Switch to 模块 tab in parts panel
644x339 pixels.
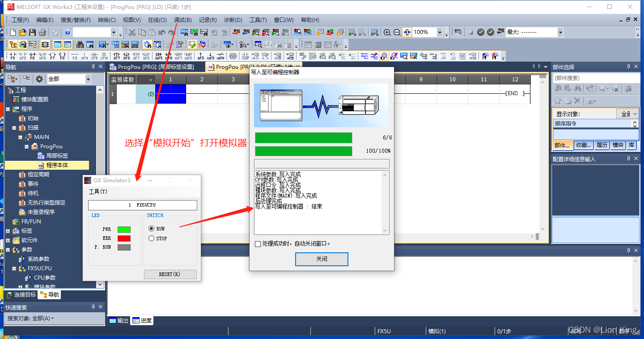618,145
